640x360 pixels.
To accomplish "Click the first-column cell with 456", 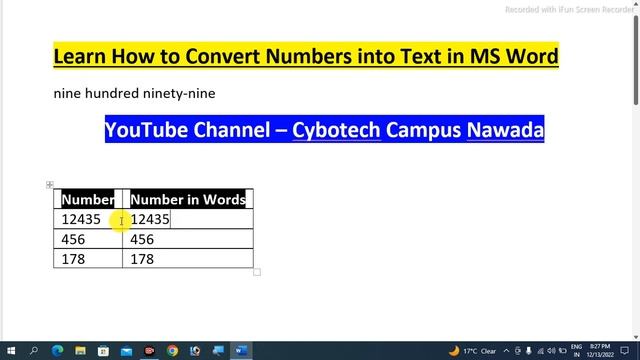I will 88,239.
